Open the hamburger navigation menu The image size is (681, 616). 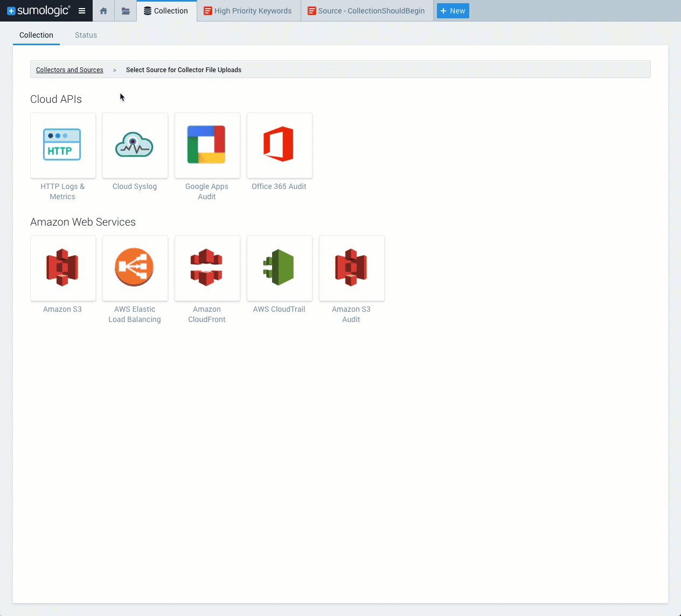82,11
